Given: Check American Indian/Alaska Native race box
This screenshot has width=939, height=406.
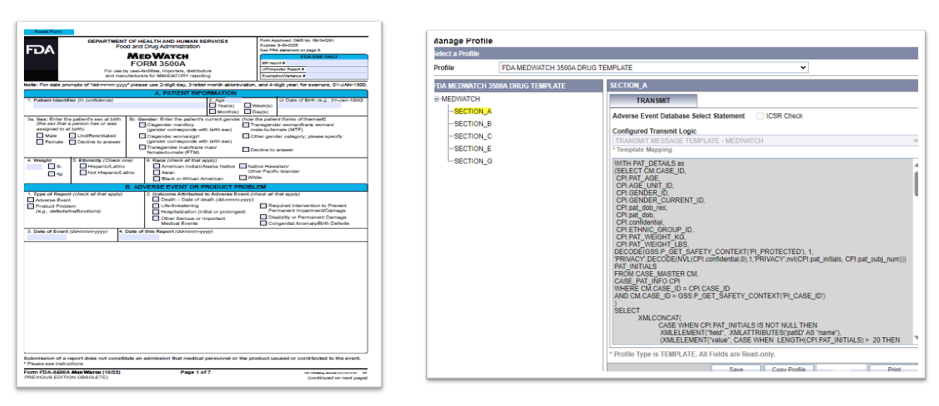Looking at the screenshot, I should (156, 166).
